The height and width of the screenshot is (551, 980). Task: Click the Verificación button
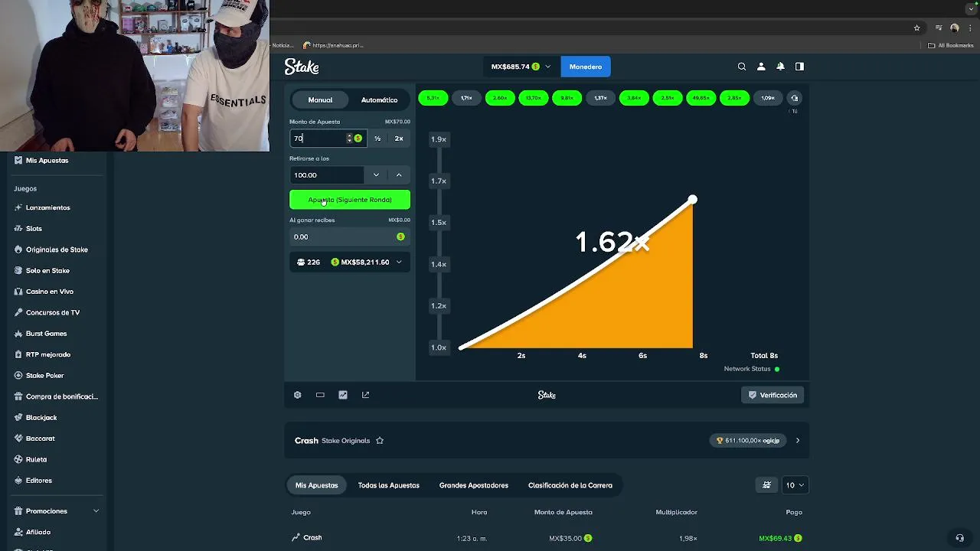[x=773, y=395]
